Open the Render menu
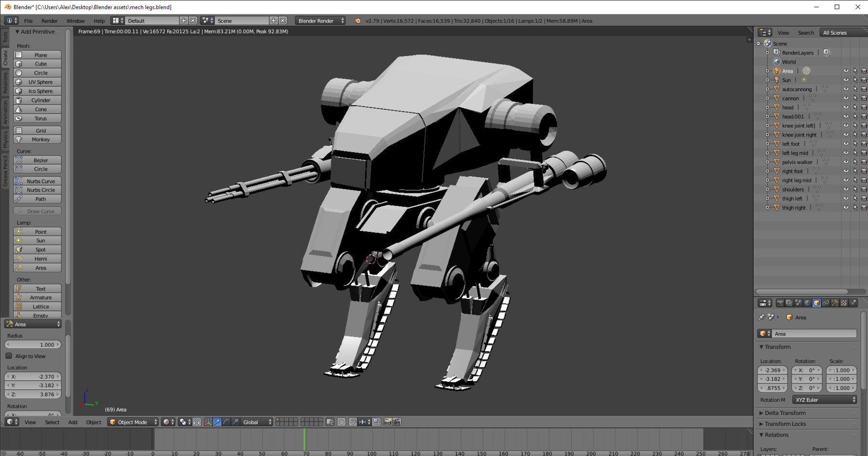The height and width of the screenshot is (456, 868). click(x=49, y=21)
